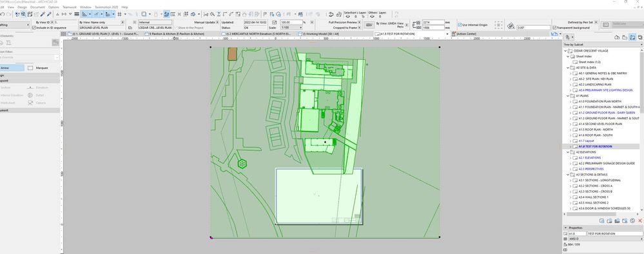
Task: Collapse the A2 ELEVATIONS folder
Action: click(x=568, y=152)
